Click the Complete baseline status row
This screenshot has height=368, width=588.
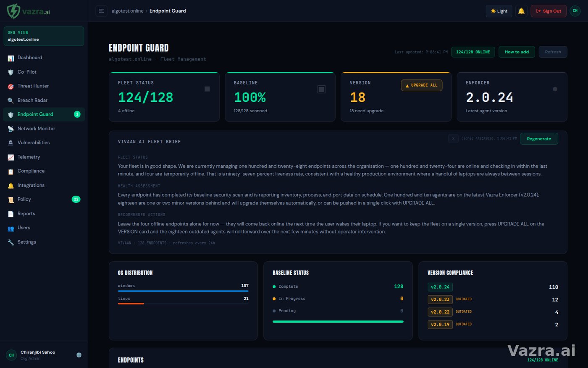click(x=338, y=286)
